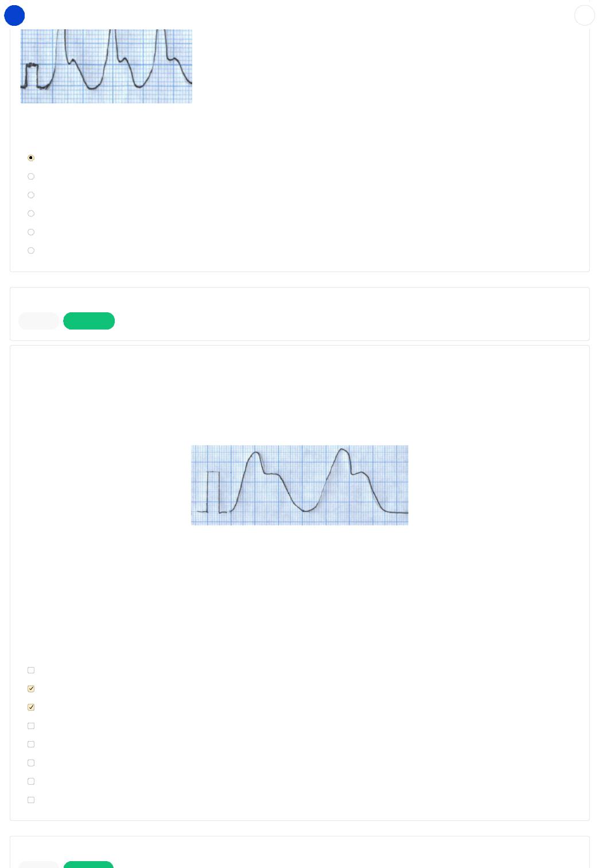
Task: Tick the second-to-last checkbox in the multi-answer question
Action: (x=31, y=781)
